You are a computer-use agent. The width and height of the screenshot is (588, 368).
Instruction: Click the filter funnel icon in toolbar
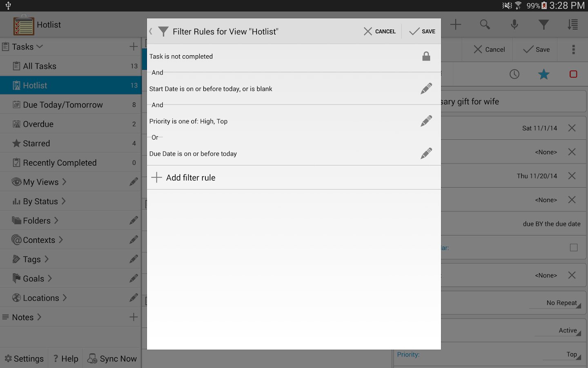coord(543,25)
